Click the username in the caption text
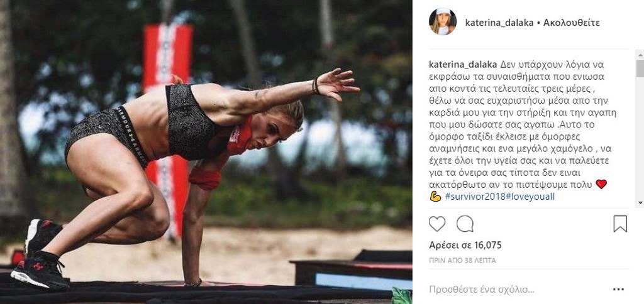The height and width of the screenshot is (304, 644). pyautogui.click(x=464, y=65)
